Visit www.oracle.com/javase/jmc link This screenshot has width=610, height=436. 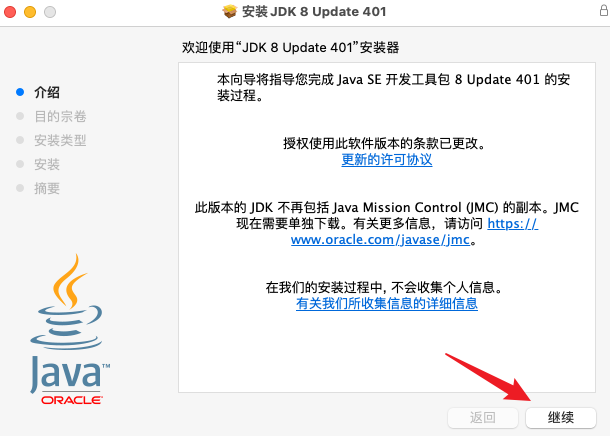coord(380,240)
